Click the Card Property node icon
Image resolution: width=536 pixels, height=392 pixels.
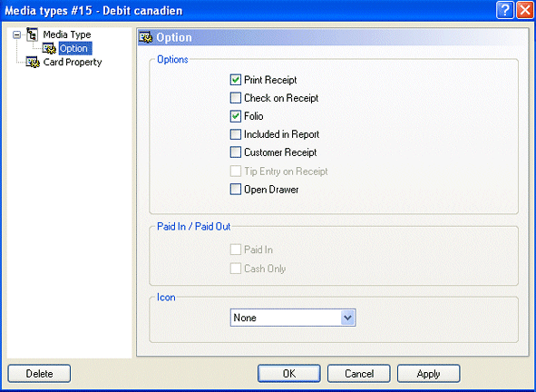33,62
